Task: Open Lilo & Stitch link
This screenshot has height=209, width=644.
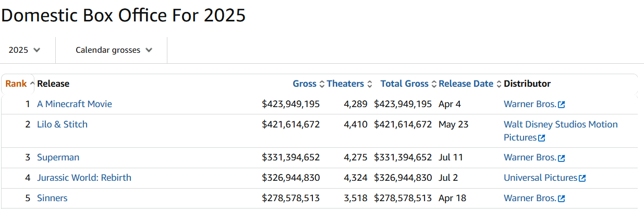Action: (x=62, y=124)
